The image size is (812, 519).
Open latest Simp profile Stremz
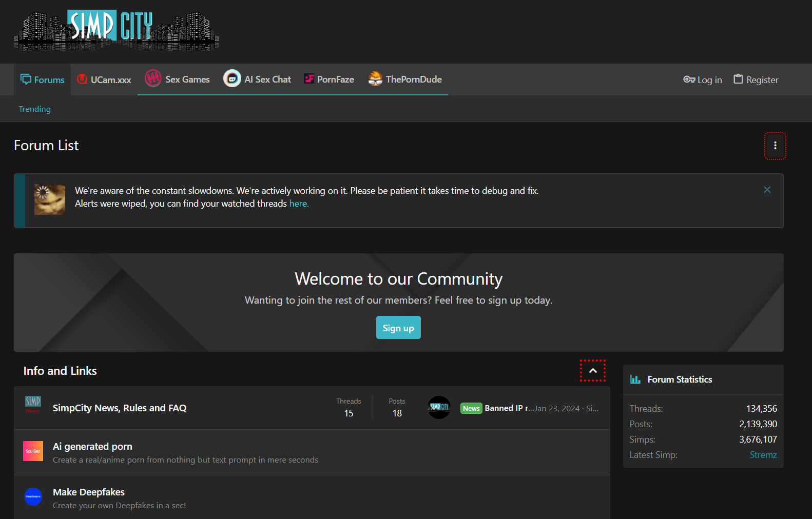pyautogui.click(x=763, y=455)
